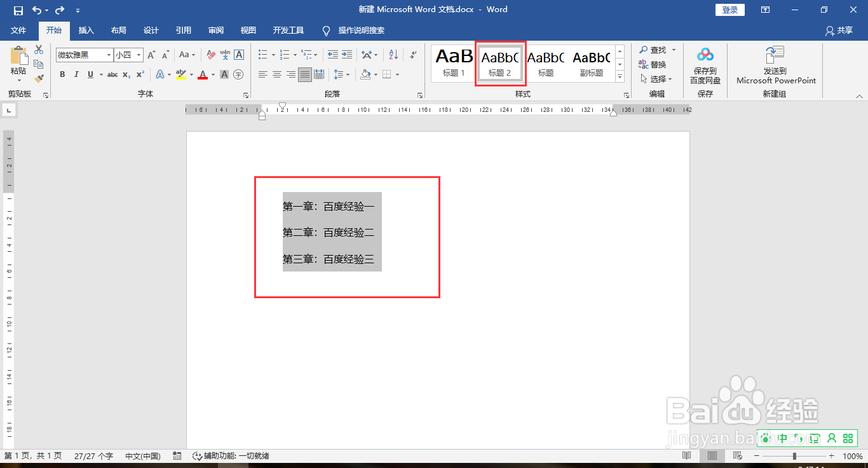Click the 登录 (Sign in) button
The image size is (868, 468).
(x=730, y=10)
